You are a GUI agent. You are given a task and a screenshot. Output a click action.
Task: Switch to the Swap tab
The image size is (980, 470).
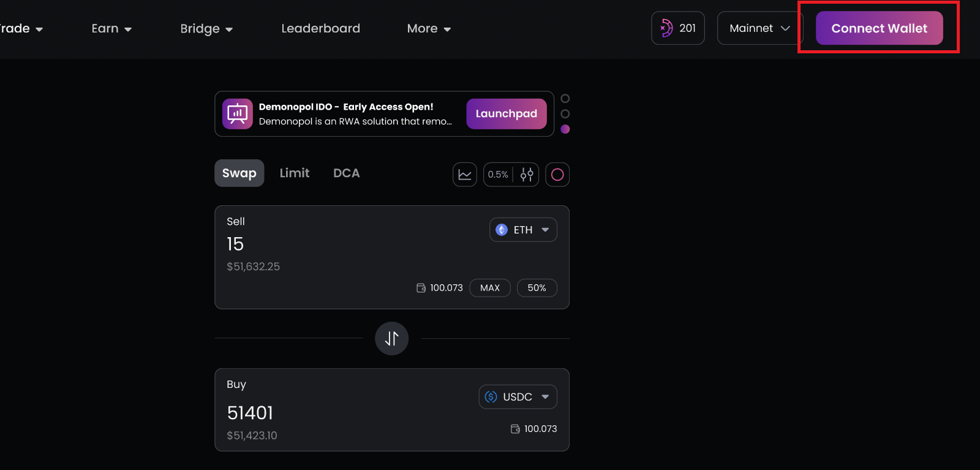pyautogui.click(x=239, y=173)
